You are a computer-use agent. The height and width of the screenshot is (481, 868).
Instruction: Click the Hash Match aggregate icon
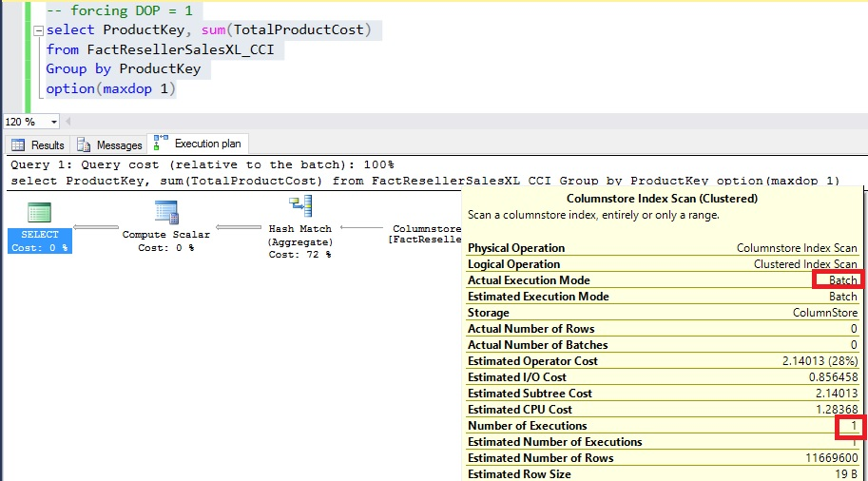click(x=300, y=207)
